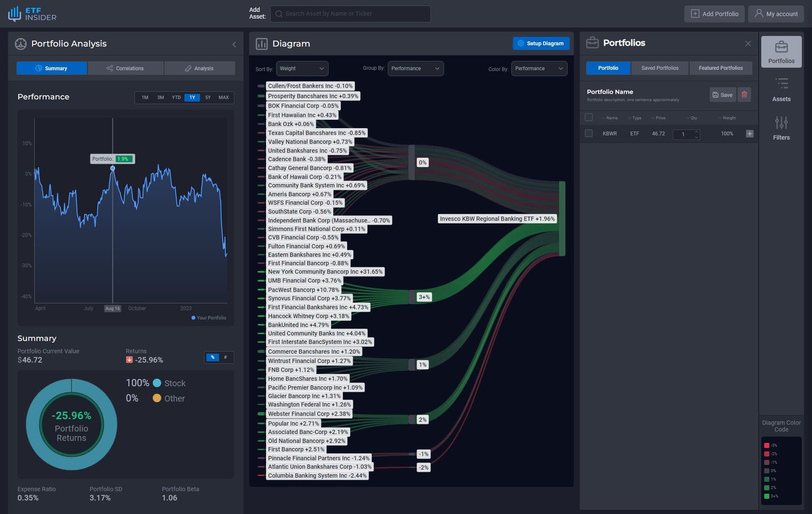
Task: Click Columbia Banking System Inc label
Action: pyautogui.click(x=317, y=476)
